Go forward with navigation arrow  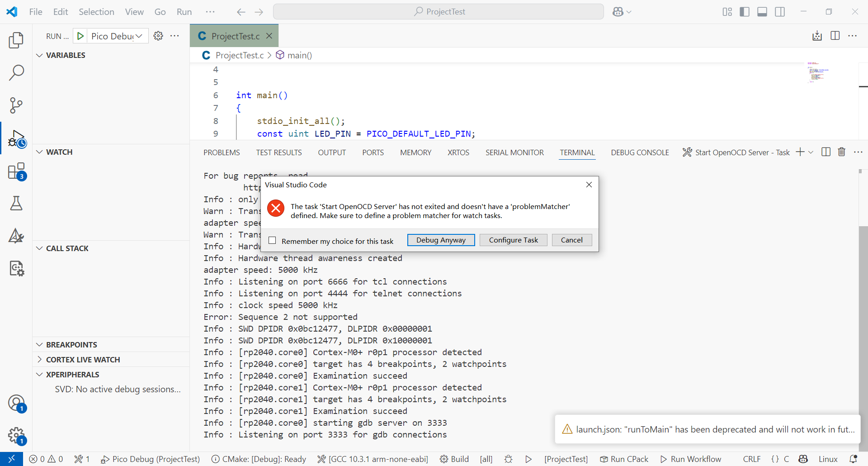tap(259, 12)
